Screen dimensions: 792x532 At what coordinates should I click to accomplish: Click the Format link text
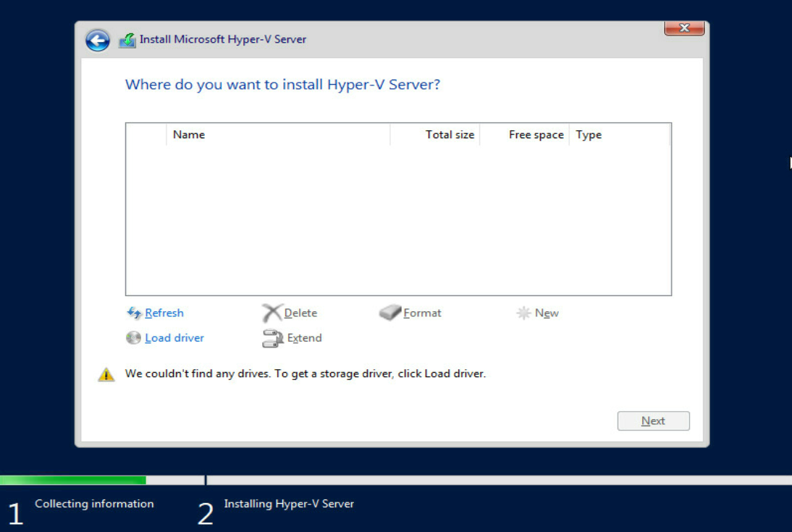(422, 313)
